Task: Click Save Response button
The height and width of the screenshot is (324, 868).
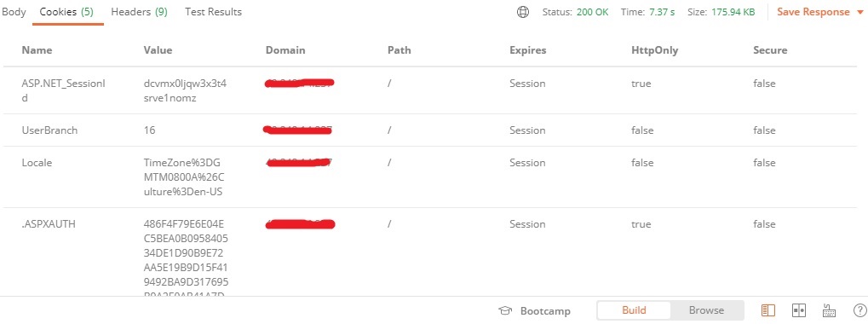Action: tap(813, 12)
